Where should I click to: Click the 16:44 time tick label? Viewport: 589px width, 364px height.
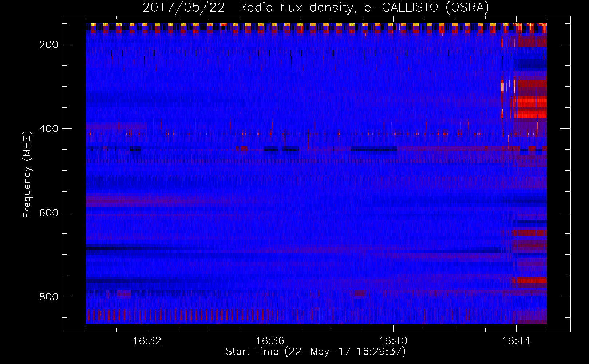pyautogui.click(x=516, y=341)
